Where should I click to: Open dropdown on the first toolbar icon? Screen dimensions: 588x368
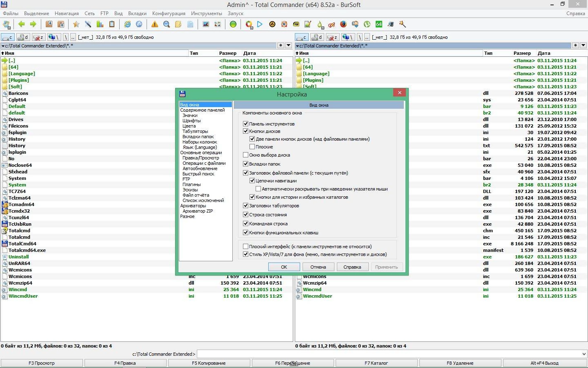(x=10, y=27)
